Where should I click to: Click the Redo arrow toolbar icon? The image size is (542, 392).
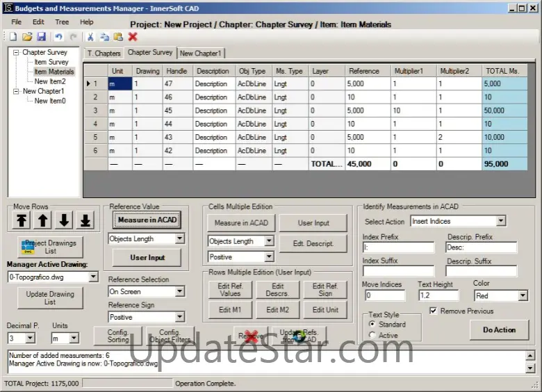(x=73, y=37)
